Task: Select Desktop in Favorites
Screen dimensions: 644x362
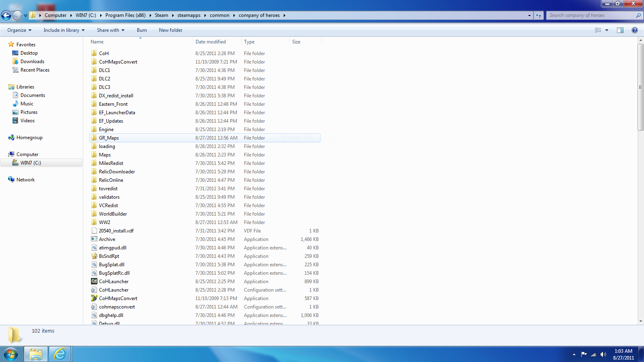Action: 29,53
